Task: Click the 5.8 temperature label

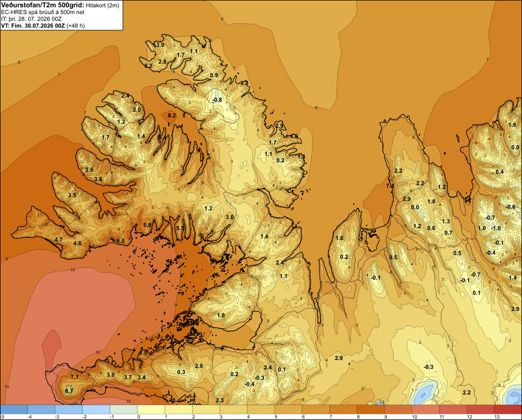Action: click(x=147, y=225)
